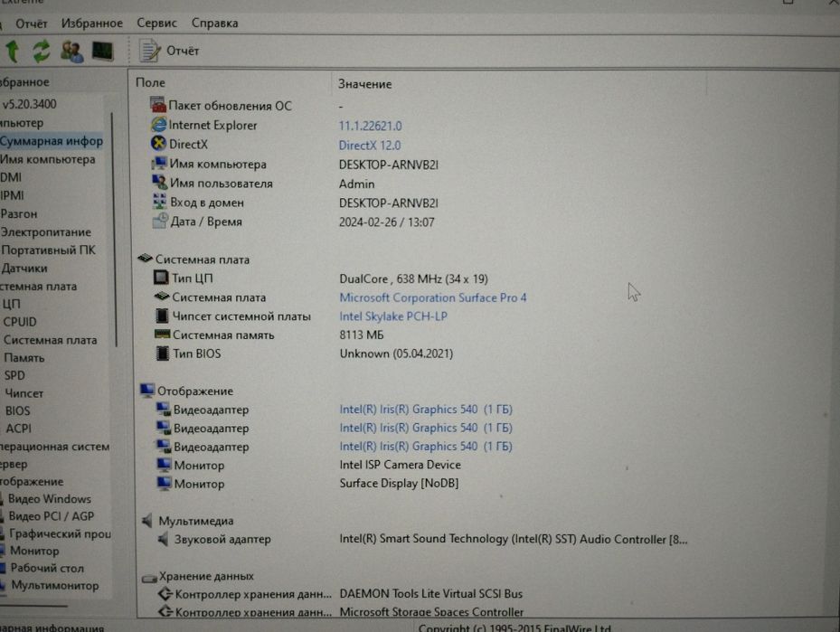Click the Поле column header

[x=150, y=82]
